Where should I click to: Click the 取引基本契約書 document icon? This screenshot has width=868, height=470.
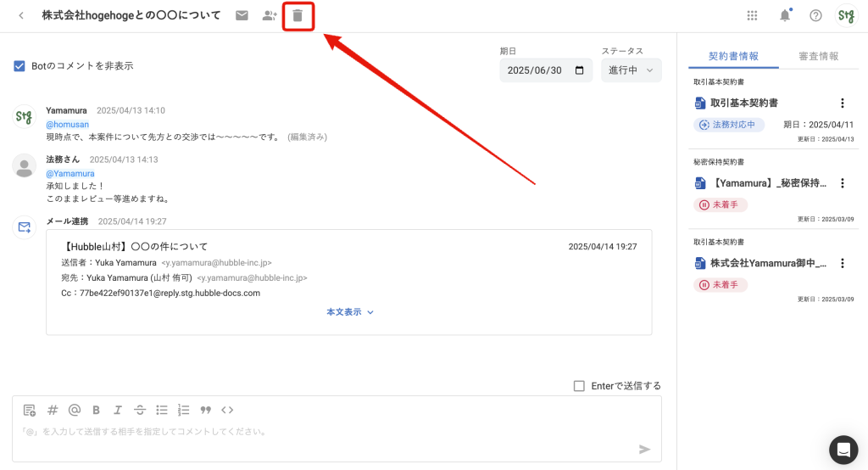coord(700,104)
